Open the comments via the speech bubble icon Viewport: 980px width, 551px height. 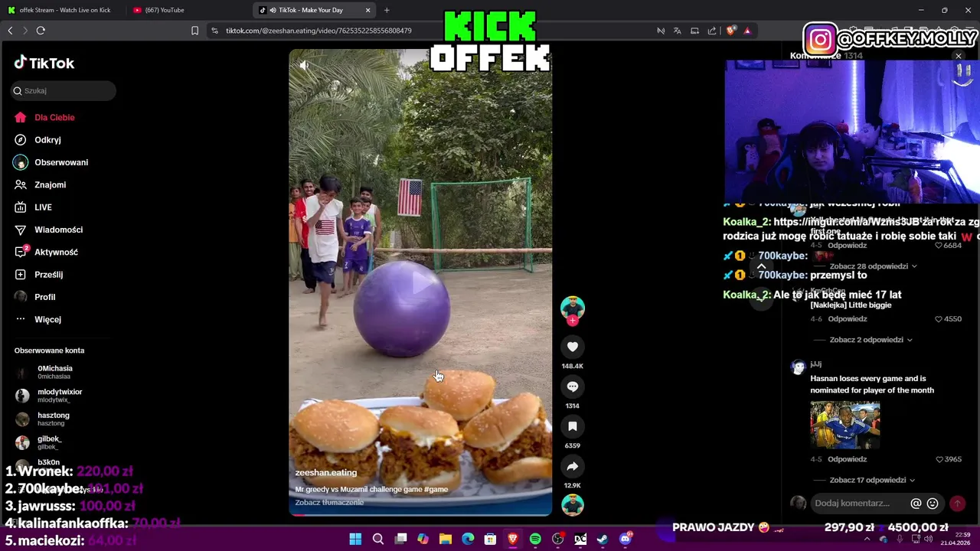click(572, 386)
